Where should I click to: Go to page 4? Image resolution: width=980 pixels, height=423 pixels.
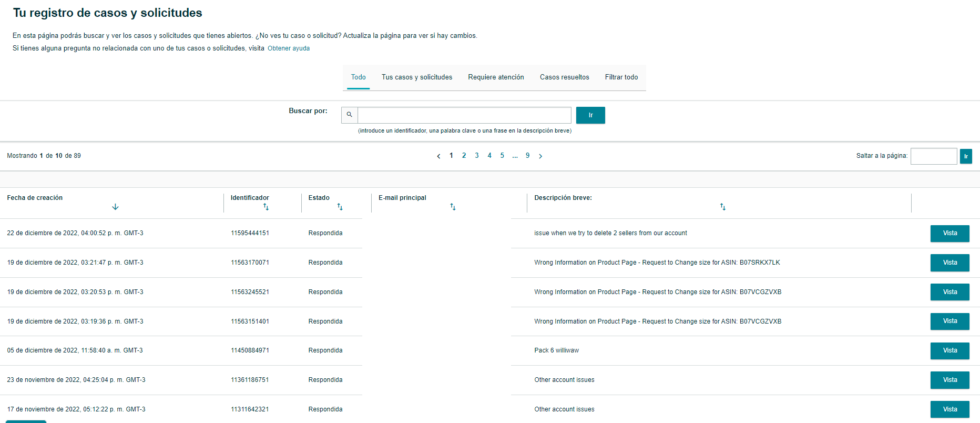click(x=489, y=156)
